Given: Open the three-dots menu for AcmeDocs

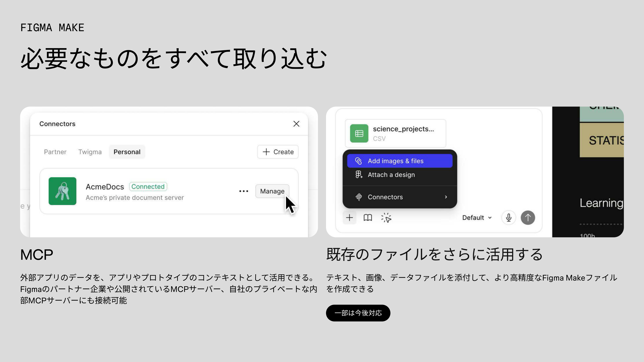Looking at the screenshot, I should click(244, 191).
